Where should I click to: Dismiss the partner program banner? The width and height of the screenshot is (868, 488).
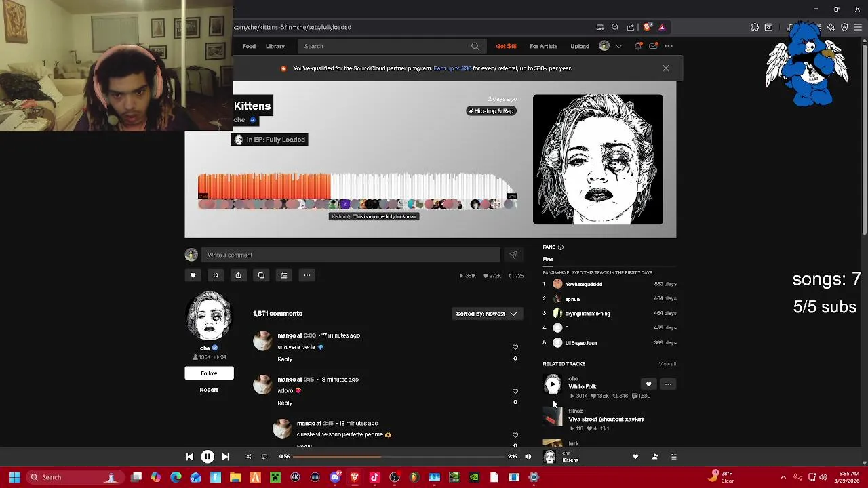(665, 68)
